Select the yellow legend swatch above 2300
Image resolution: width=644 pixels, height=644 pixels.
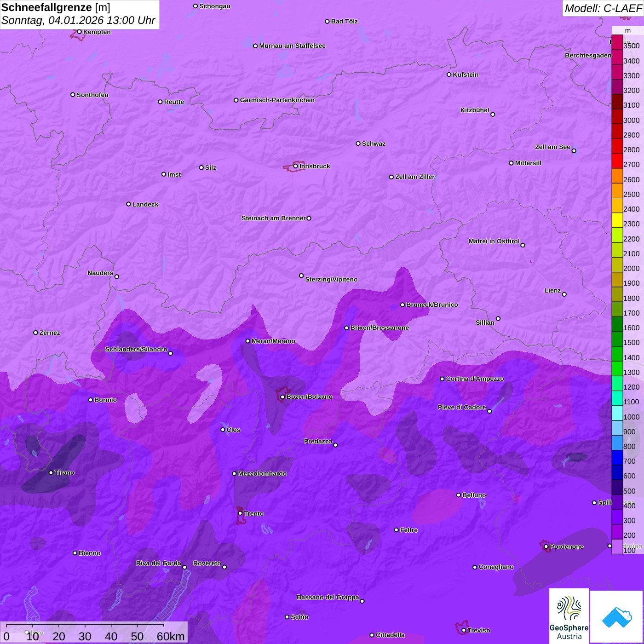tap(617, 220)
